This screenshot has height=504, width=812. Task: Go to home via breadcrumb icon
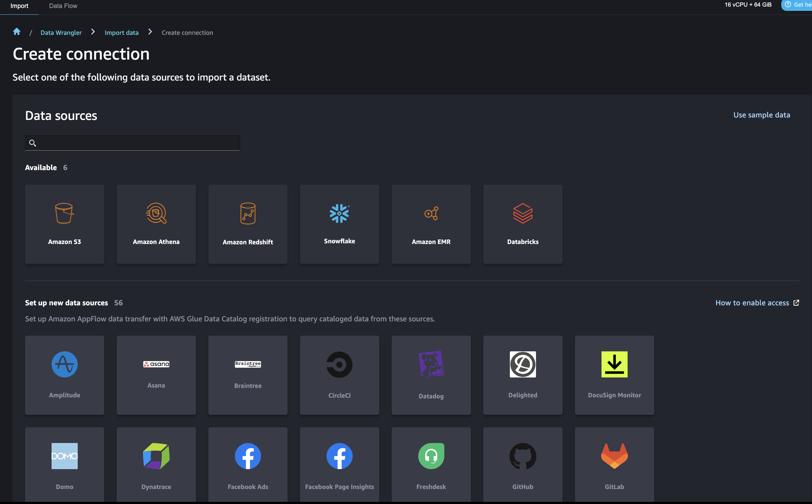click(17, 32)
